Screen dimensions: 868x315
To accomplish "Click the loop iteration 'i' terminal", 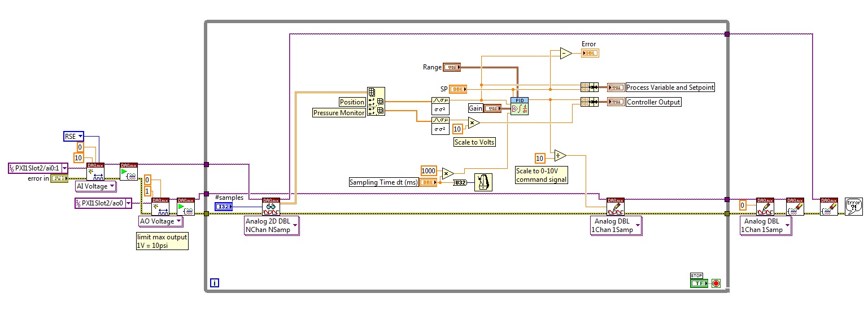I will [214, 282].
